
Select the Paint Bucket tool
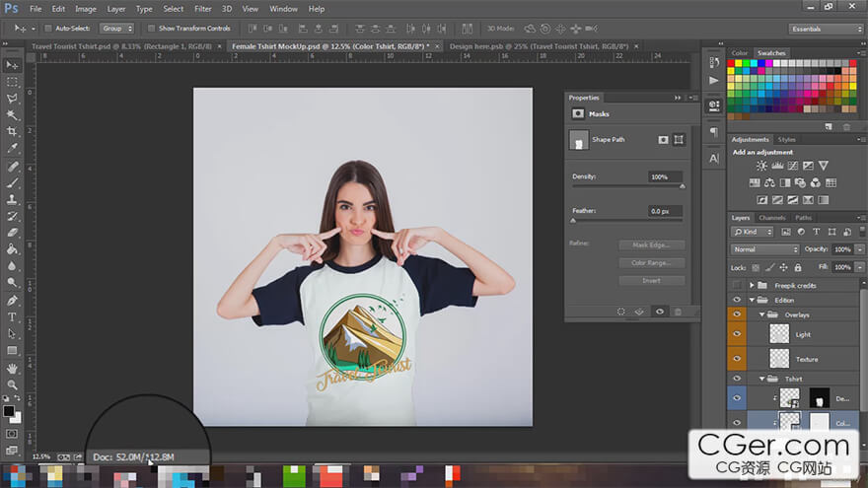(x=12, y=249)
